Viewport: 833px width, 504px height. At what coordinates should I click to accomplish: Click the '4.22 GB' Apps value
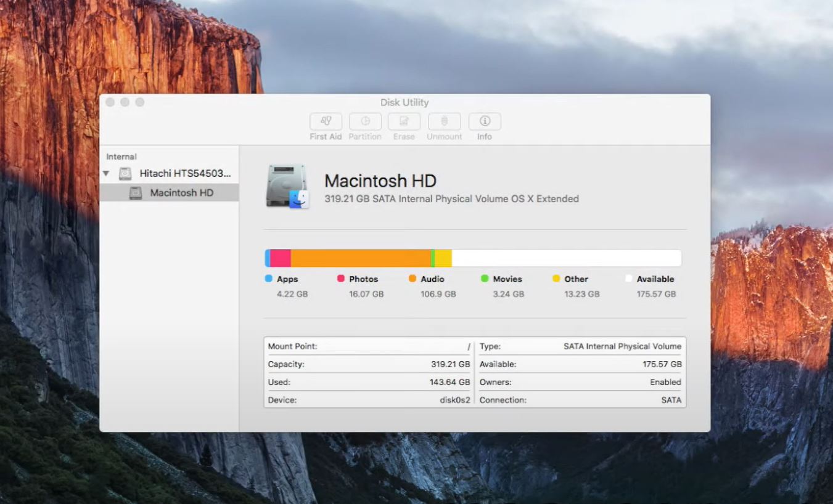(292, 294)
